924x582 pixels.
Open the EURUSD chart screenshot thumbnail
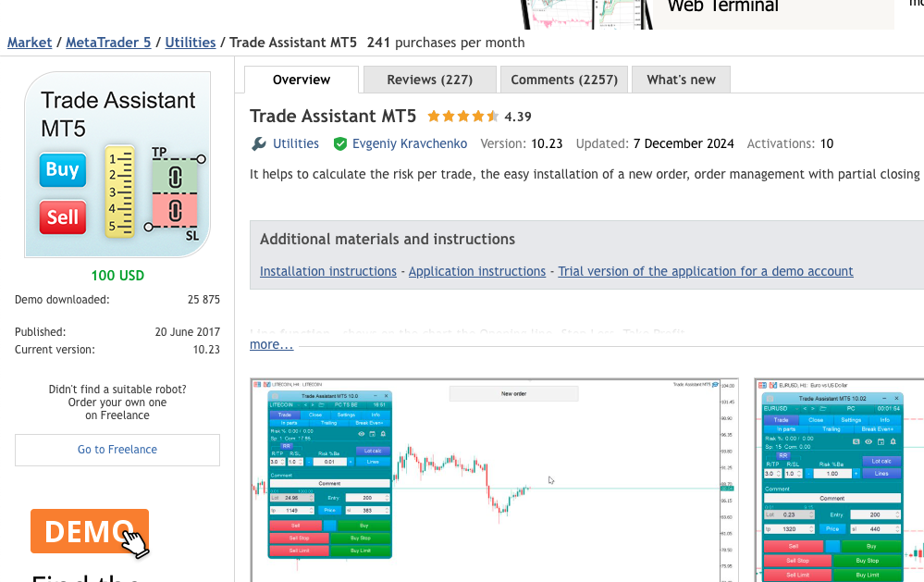click(839, 480)
